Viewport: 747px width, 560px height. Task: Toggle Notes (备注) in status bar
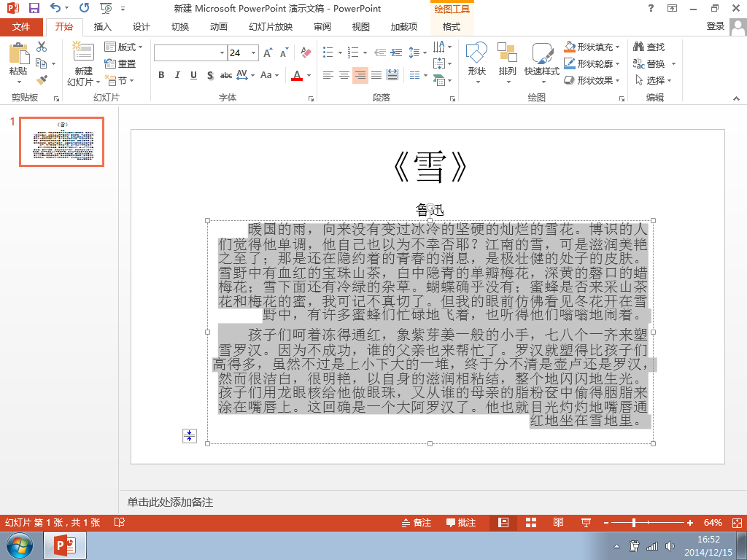(x=417, y=522)
